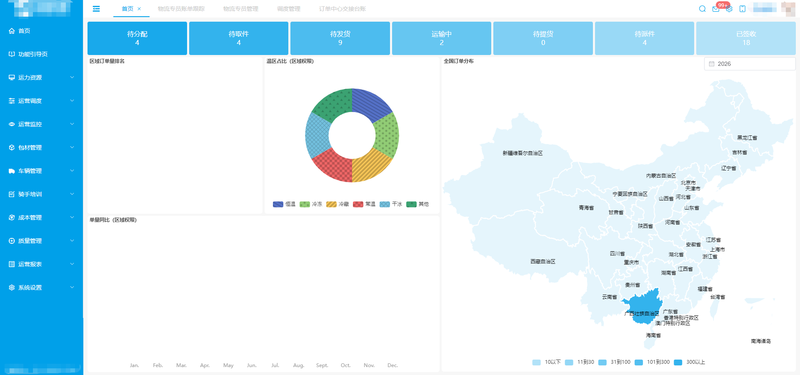Click the home icon for 首页
This screenshot has width=800, height=375.
pyautogui.click(x=12, y=31)
